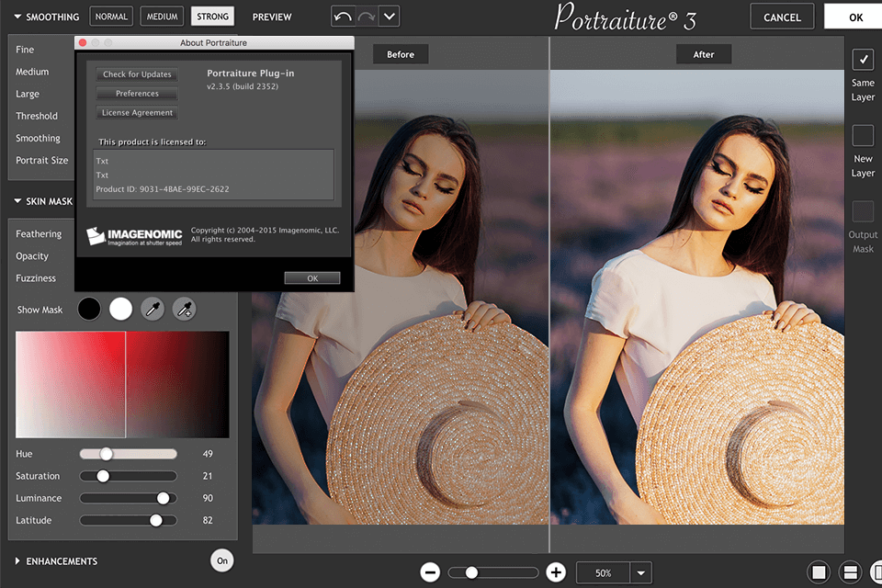
Task: Zoom out with the minus button
Action: [x=430, y=572]
